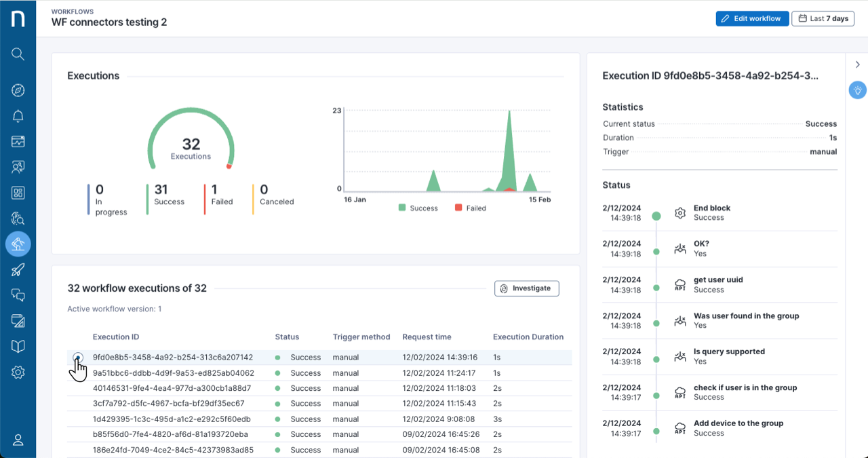868x458 pixels.
Task: Select radio button for execution 9fd0e8b5
Action: point(78,357)
